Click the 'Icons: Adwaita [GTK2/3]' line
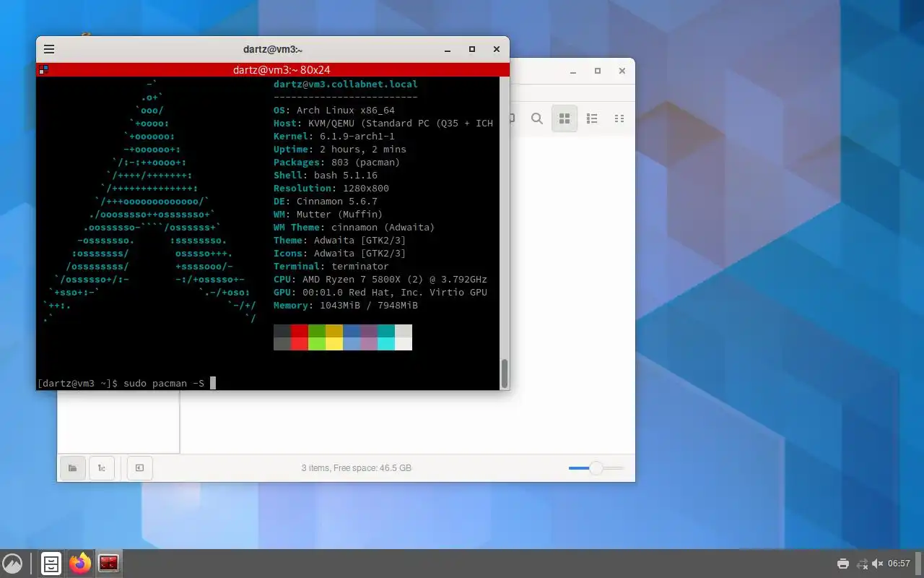 (x=340, y=253)
